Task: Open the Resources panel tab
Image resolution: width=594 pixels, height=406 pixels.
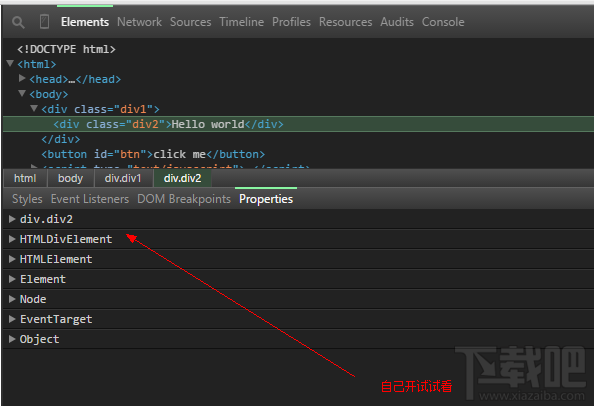Action: point(345,22)
